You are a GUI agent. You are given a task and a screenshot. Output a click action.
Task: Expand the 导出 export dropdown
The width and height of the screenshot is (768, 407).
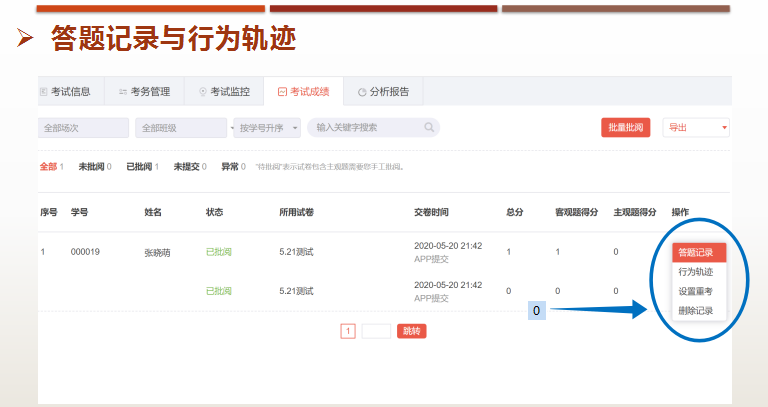(696, 128)
